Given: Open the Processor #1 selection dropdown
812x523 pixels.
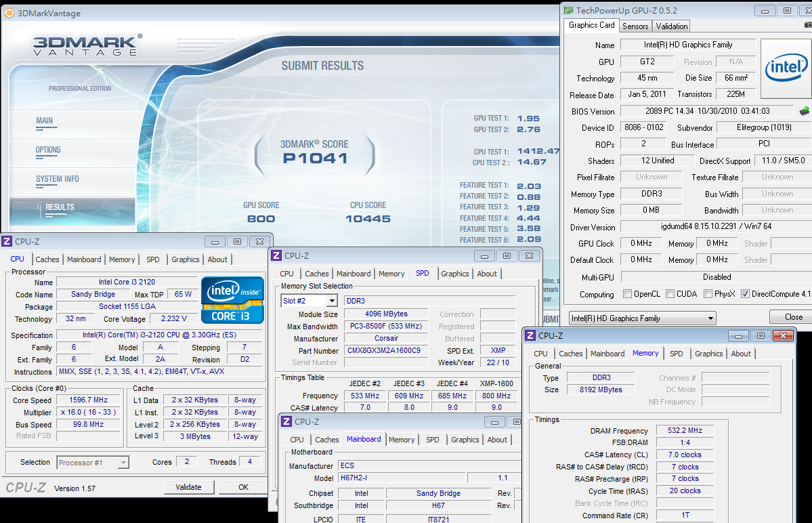Looking at the screenshot, I should point(123,463).
